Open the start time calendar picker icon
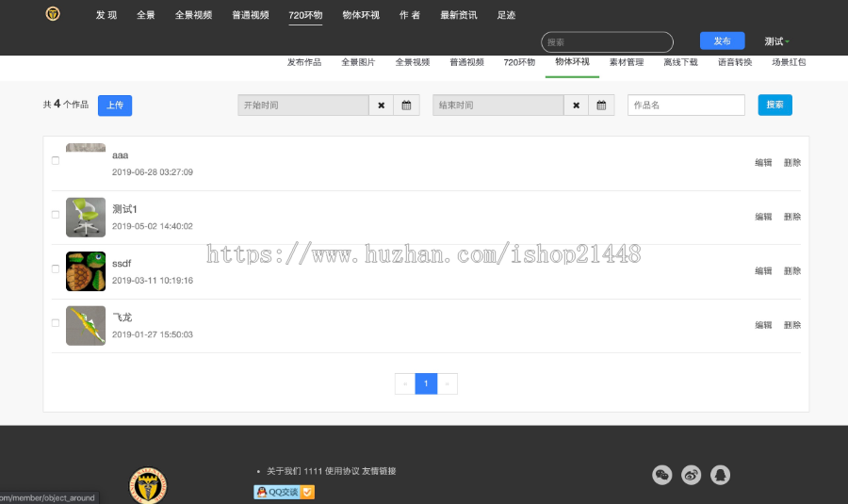Screen dimensions: 848x504 (407, 106)
